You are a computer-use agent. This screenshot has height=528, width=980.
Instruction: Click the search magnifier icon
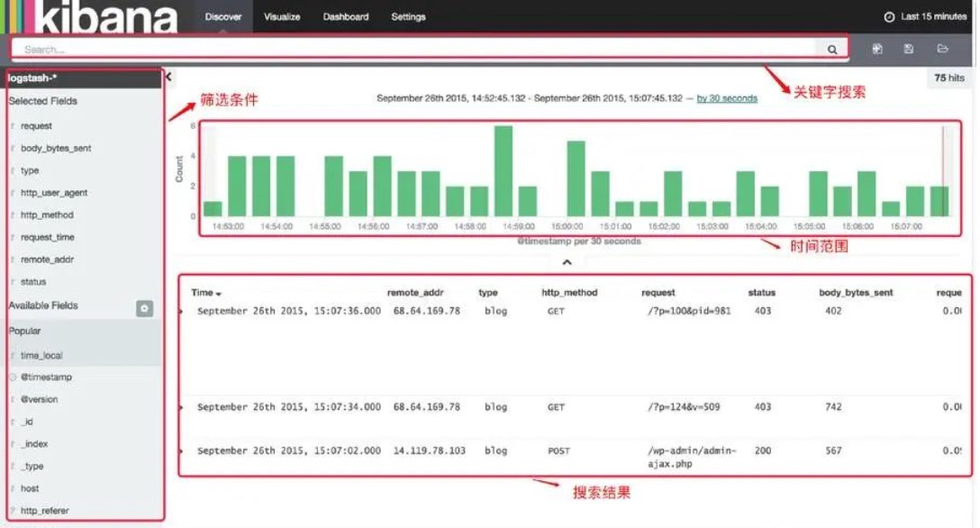(x=831, y=50)
